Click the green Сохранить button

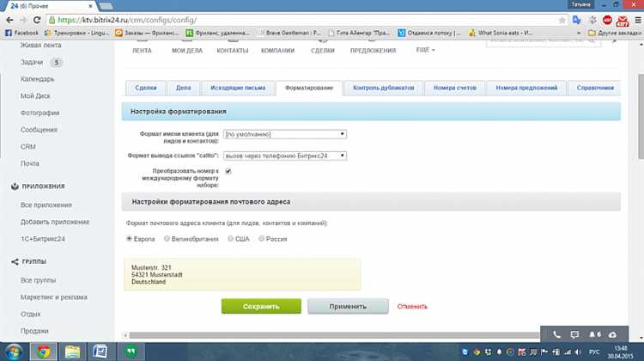[x=261, y=306]
